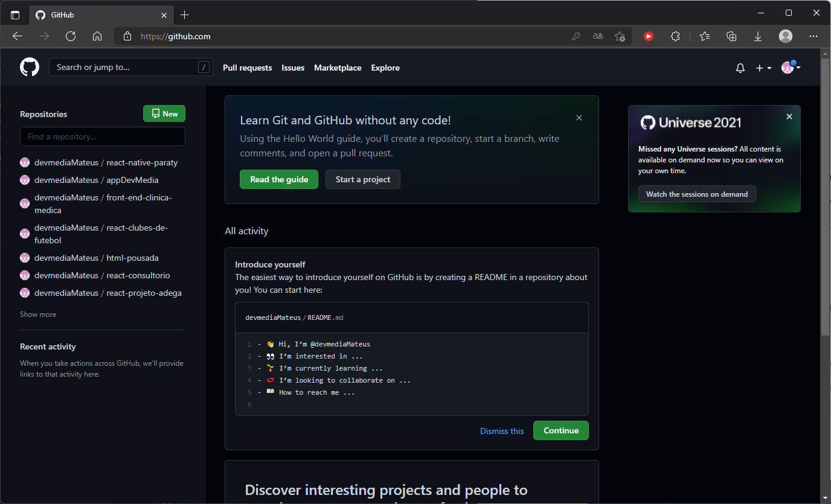The width and height of the screenshot is (831, 504).
Task: Click the slash shortcut key icon in search
Action: (x=204, y=67)
